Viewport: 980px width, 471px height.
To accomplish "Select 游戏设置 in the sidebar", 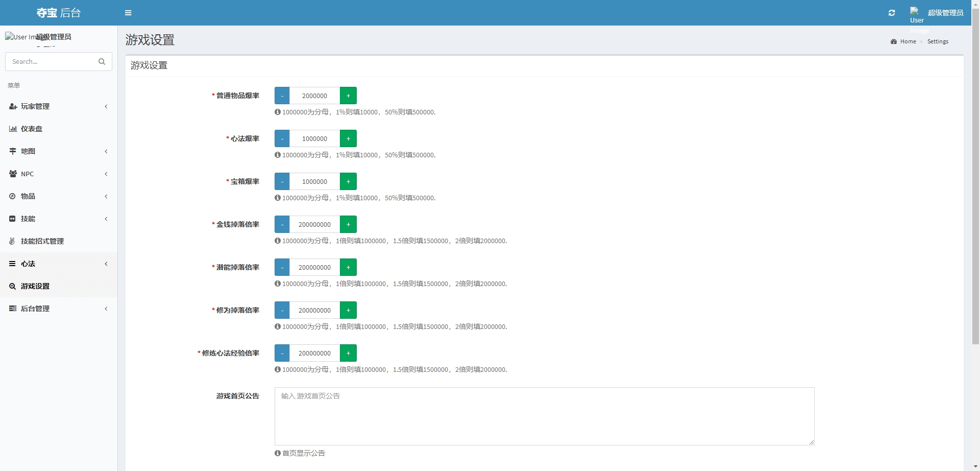I will click(59, 286).
